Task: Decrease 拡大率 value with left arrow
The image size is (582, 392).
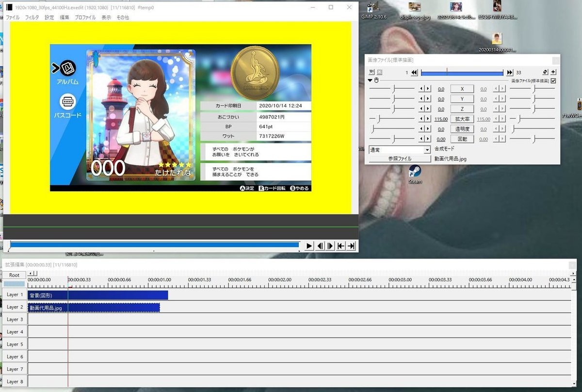Action: [421, 119]
